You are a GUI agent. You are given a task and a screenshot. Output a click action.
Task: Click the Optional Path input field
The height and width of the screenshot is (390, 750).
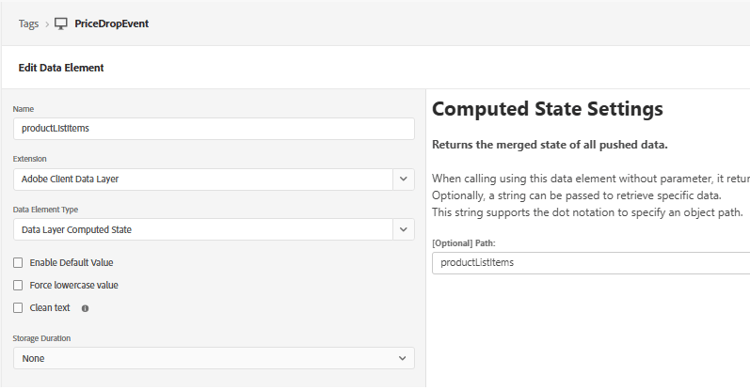(x=591, y=263)
